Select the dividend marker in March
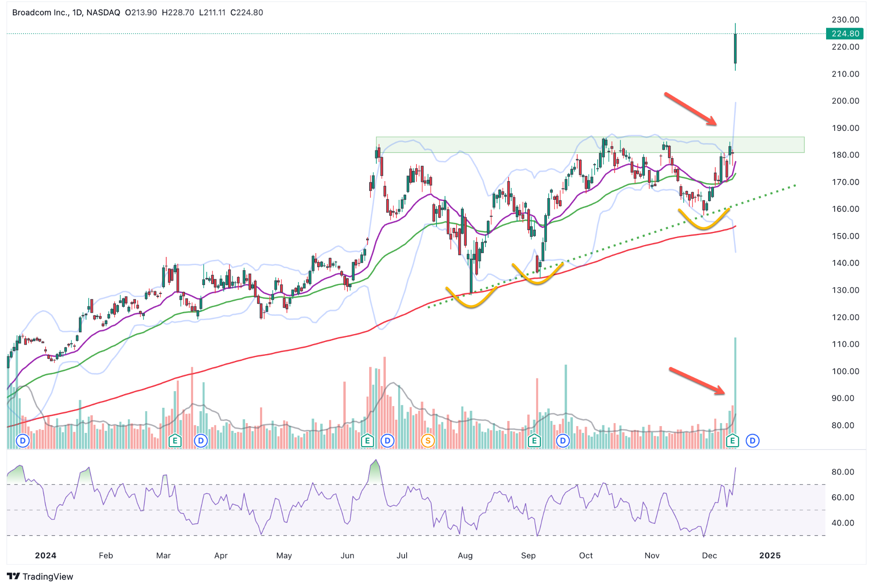This screenshot has width=873, height=588. click(x=201, y=441)
